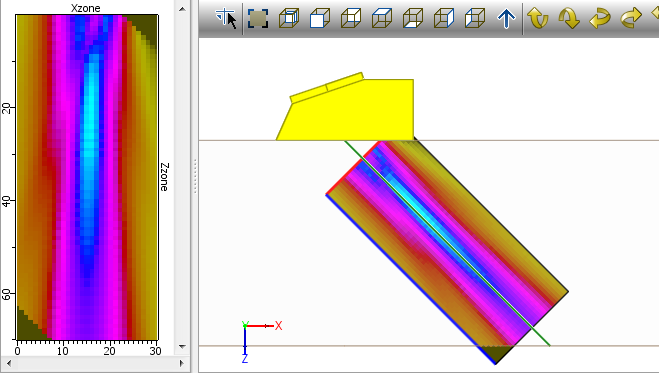Select the left face cube view
This screenshot has width=659, height=373.
[475, 18]
